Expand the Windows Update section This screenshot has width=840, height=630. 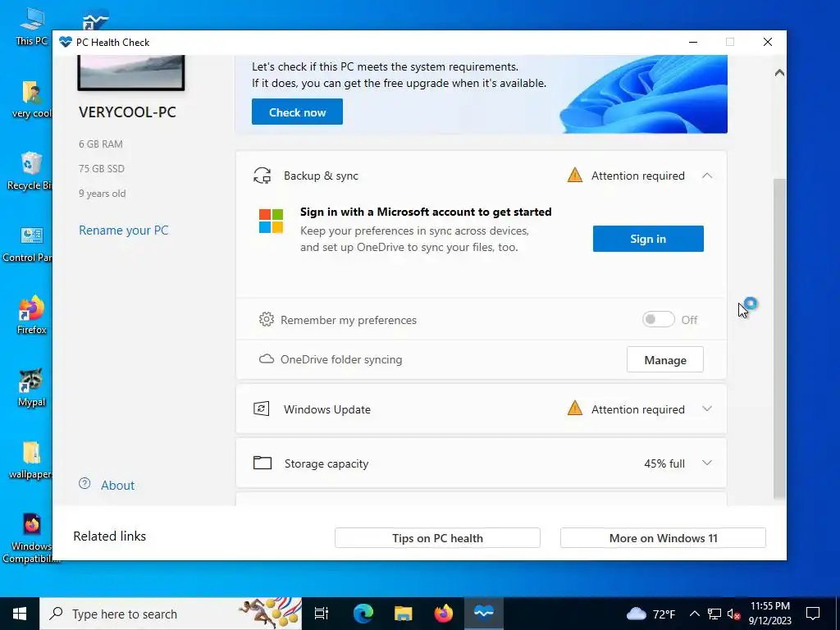coord(707,409)
